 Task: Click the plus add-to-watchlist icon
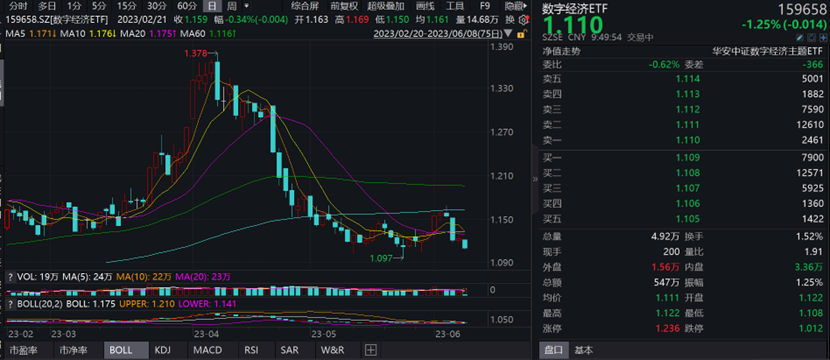[x=823, y=38]
